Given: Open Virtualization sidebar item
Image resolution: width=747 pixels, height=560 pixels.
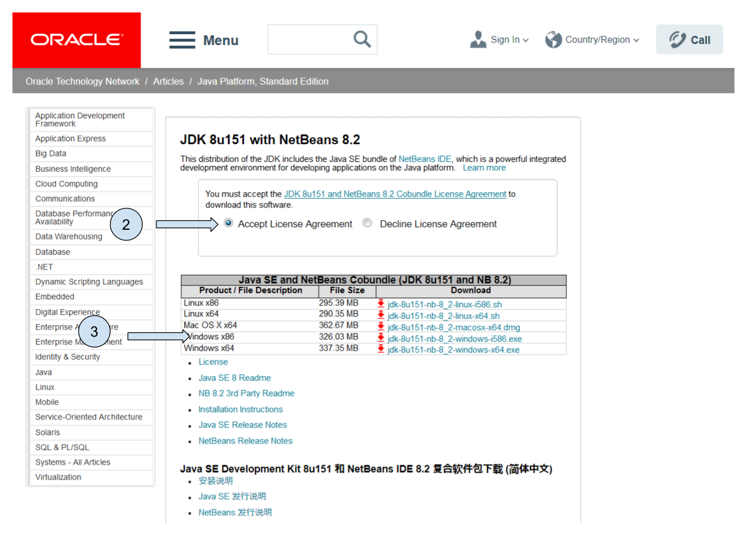Looking at the screenshot, I should (x=91, y=477).
